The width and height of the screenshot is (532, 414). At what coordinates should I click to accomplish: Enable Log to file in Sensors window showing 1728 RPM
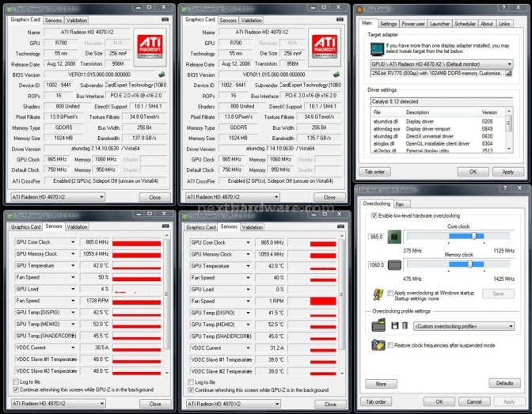coord(16,382)
